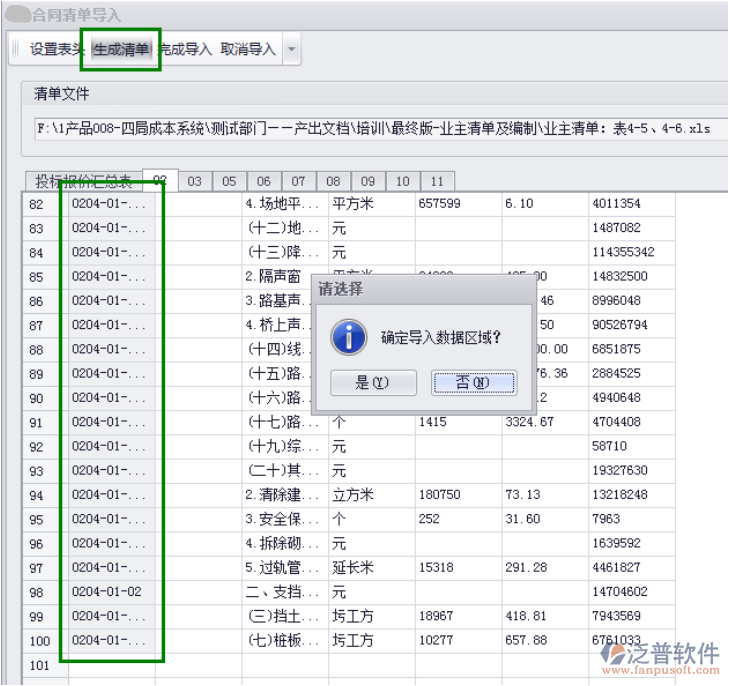Decline with the 否(N) button
The height and width of the screenshot is (686, 730).
[473, 383]
